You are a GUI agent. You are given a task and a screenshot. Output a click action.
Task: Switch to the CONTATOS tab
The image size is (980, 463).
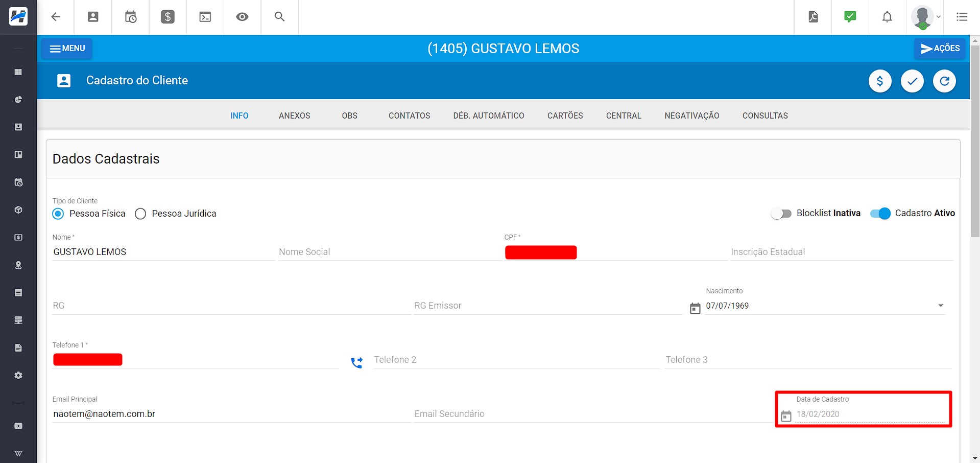click(x=409, y=115)
